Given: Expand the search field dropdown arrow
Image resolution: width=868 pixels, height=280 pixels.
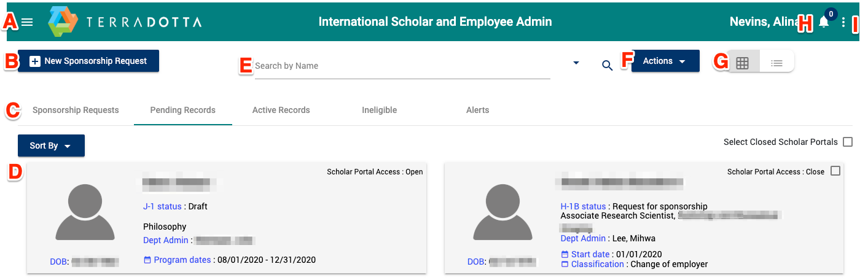Looking at the screenshot, I should point(576,63).
